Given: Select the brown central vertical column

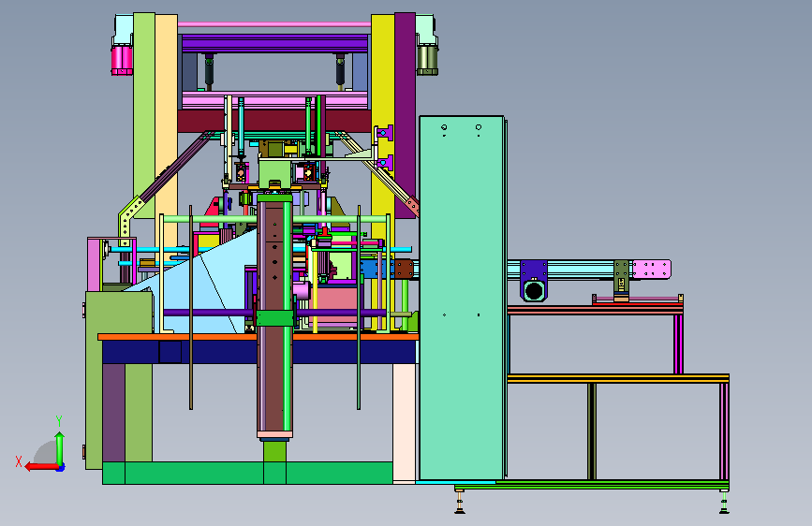Looking at the screenshot, I should (x=274, y=315).
